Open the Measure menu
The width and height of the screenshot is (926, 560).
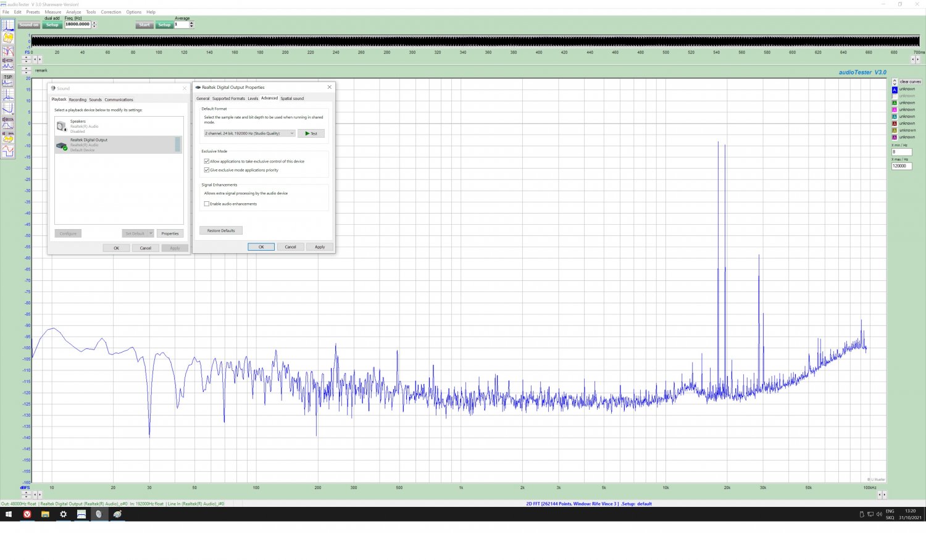(53, 12)
